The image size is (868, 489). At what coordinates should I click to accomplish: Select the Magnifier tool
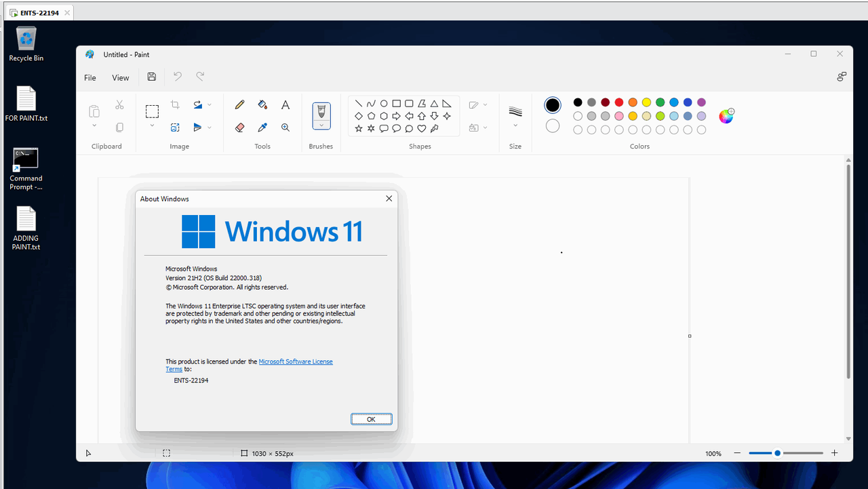285,128
